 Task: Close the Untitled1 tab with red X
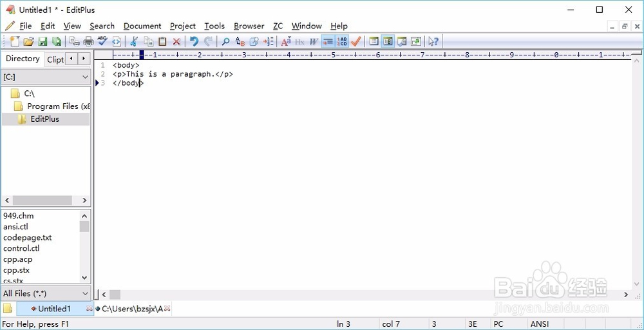[x=89, y=308]
